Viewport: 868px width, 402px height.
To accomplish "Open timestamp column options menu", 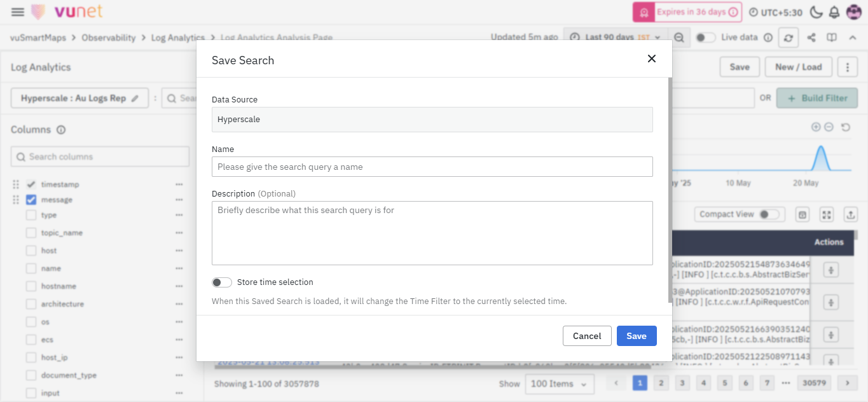I will (179, 184).
